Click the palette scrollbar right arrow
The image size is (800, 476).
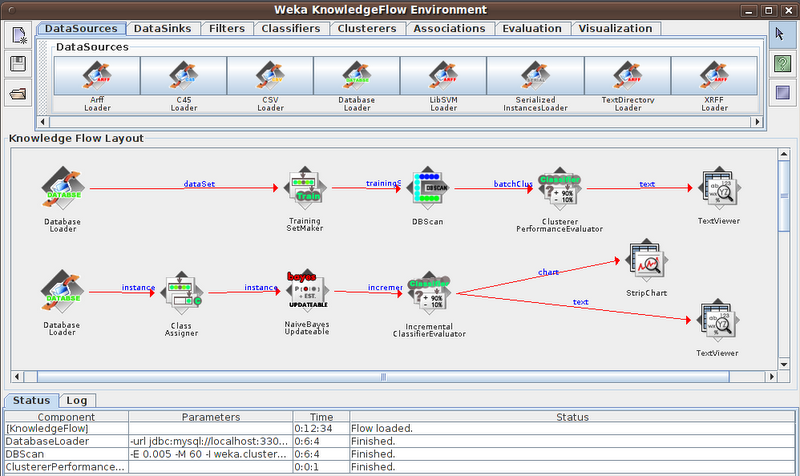758,122
